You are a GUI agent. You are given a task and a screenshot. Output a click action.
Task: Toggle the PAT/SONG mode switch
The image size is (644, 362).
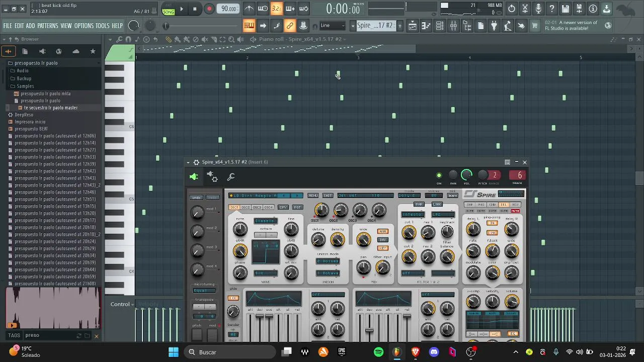click(x=169, y=9)
